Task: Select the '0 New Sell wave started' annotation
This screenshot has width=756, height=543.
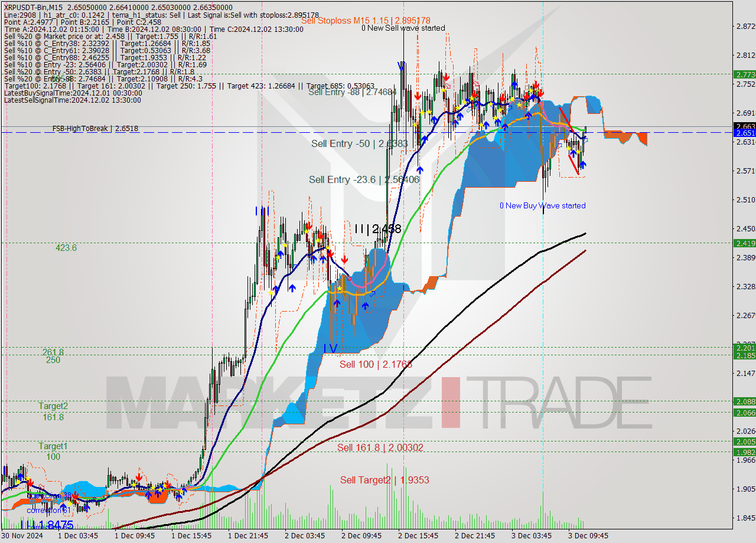Action: [403, 28]
